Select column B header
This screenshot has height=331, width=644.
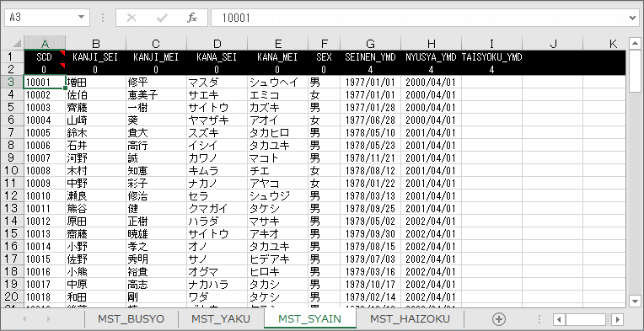pos(96,44)
